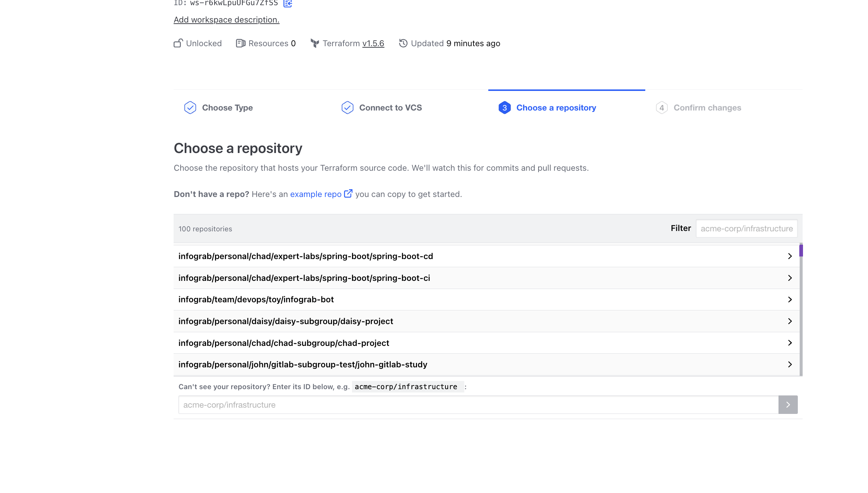Image resolution: width=868 pixels, height=493 pixels.
Task: Click the Unlocked padlock icon
Action: click(178, 43)
